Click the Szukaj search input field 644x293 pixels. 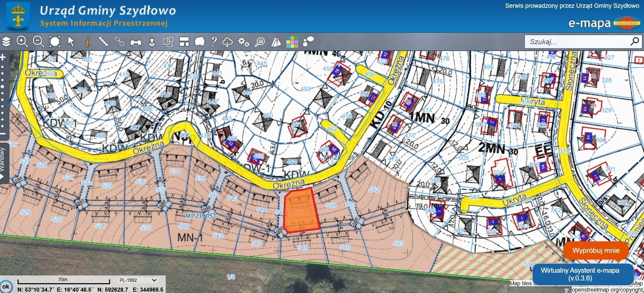[x=577, y=42]
